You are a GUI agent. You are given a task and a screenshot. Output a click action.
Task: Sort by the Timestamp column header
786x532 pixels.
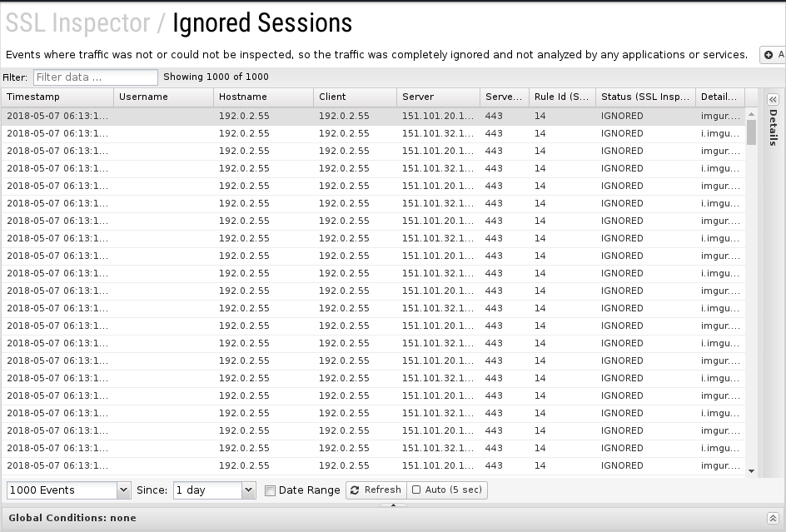[x=57, y=97]
